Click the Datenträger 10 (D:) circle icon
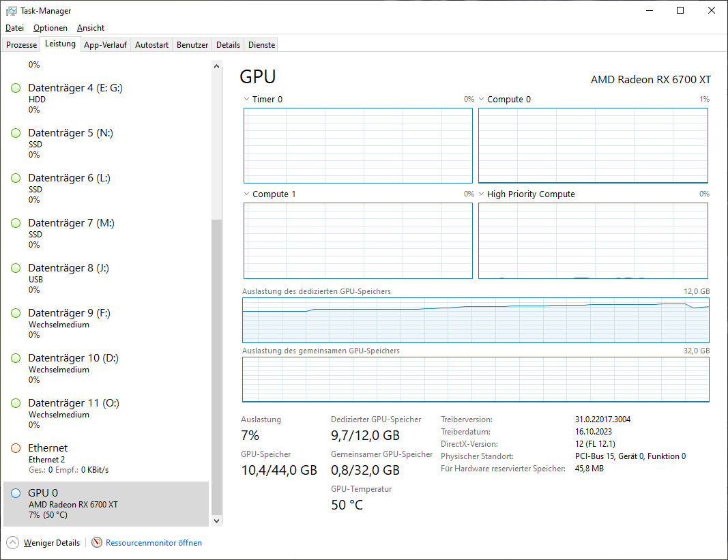 pos(16,358)
